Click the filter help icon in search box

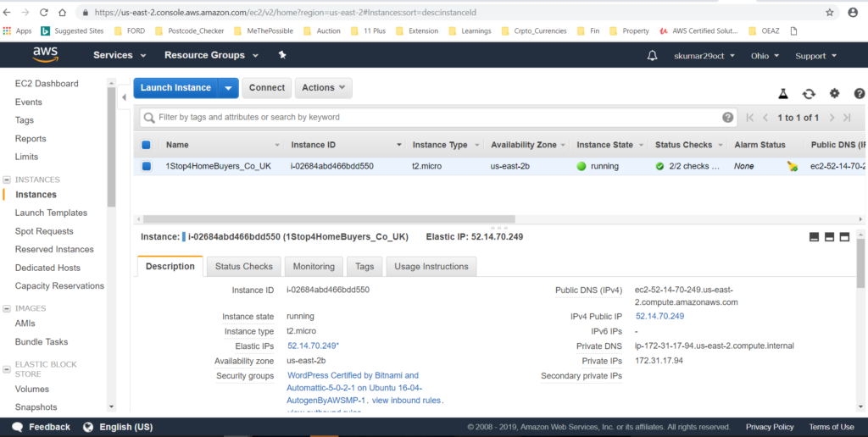(x=728, y=117)
